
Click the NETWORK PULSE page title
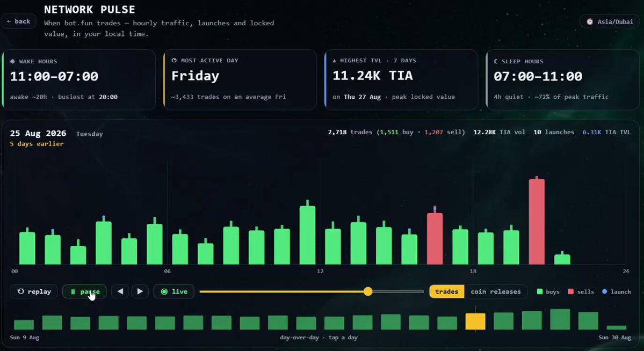tap(90, 10)
